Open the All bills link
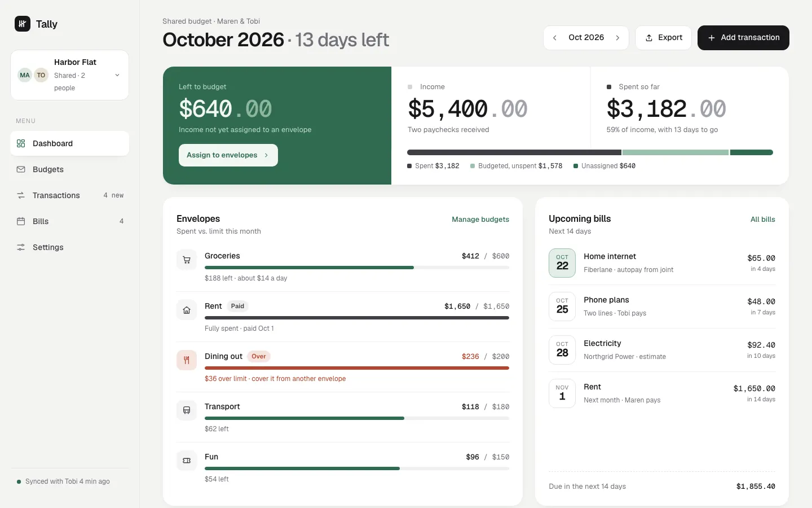Image resolution: width=812 pixels, height=508 pixels. coord(763,220)
